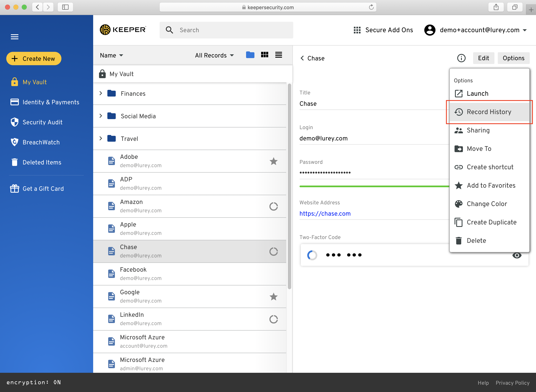The width and height of the screenshot is (536, 392).
Task: Click the account avatar icon
Action: click(429, 30)
